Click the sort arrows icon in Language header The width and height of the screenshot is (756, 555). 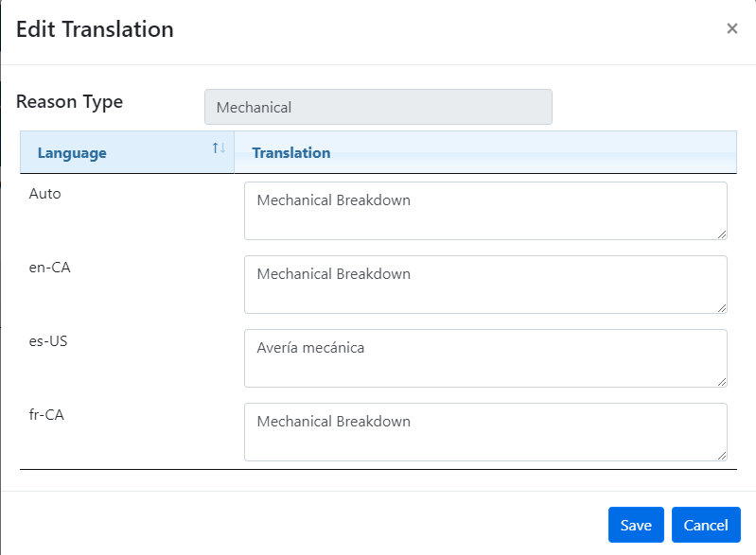pyautogui.click(x=219, y=148)
